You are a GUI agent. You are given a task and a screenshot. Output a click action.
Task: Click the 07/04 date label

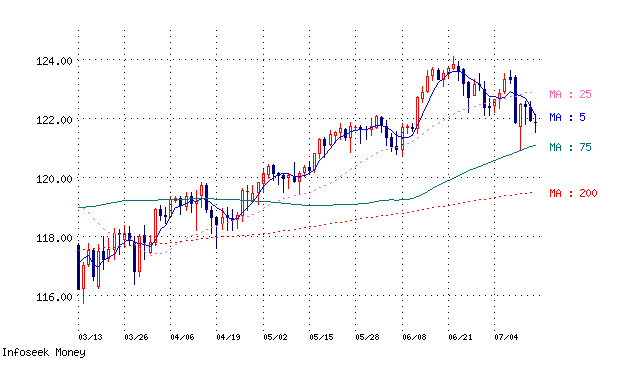pyautogui.click(x=506, y=337)
